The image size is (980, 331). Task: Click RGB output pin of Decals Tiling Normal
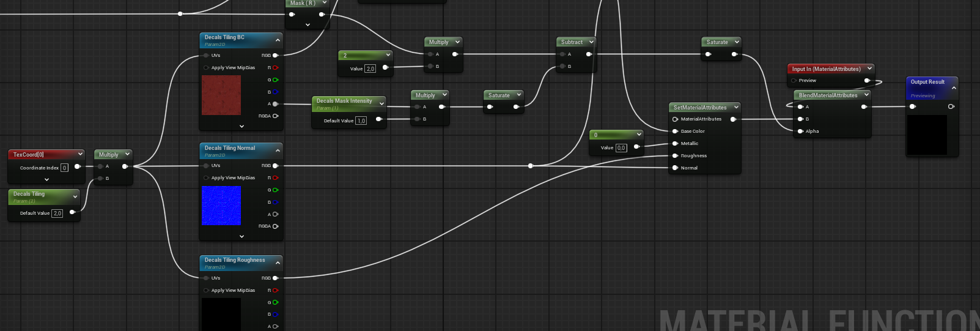[275, 166]
